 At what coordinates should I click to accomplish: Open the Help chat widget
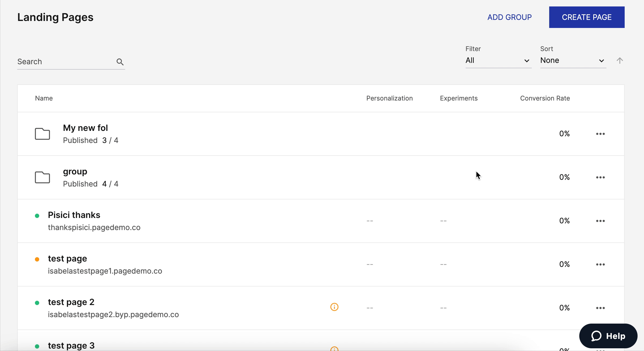point(608,336)
